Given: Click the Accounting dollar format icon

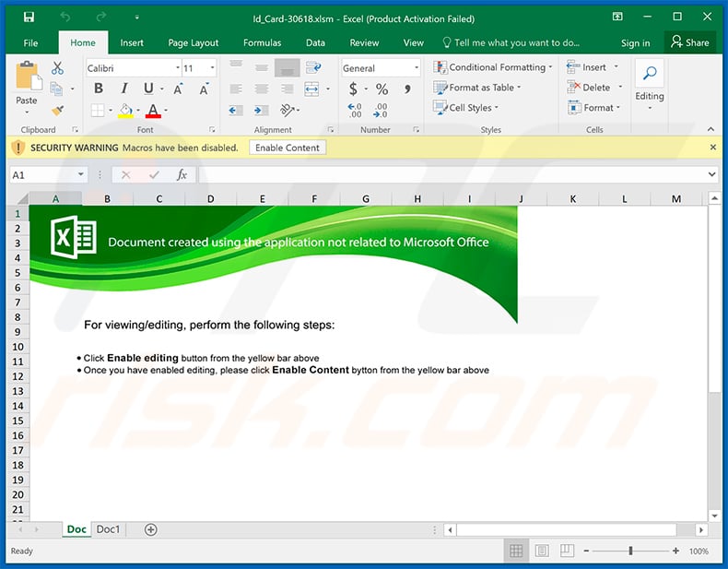Looking at the screenshot, I should click(x=353, y=89).
